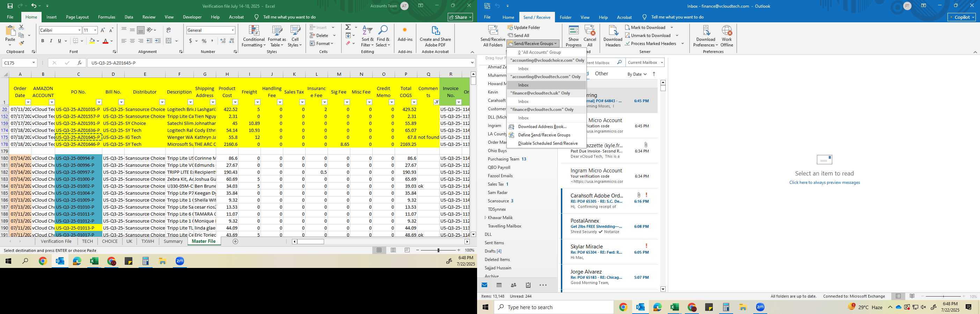The height and width of the screenshot is (314, 980).
Task: Add a new sheet with plus button
Action: (x=235, y=241)
